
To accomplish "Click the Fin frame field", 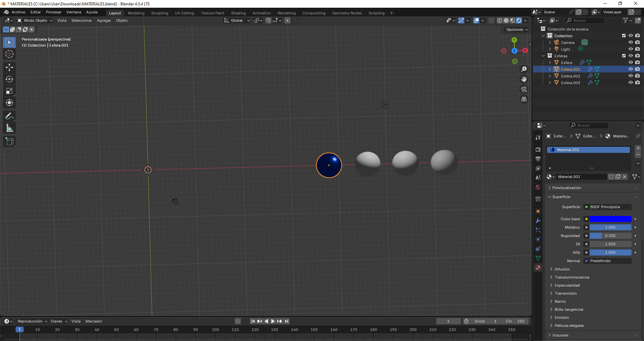I will 515,321.
